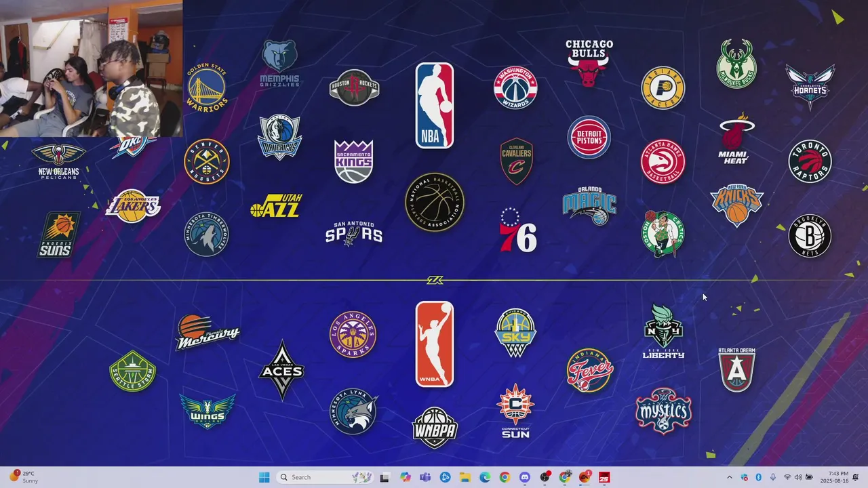Select the Phoenix Mercury logo

pos(207,332)
